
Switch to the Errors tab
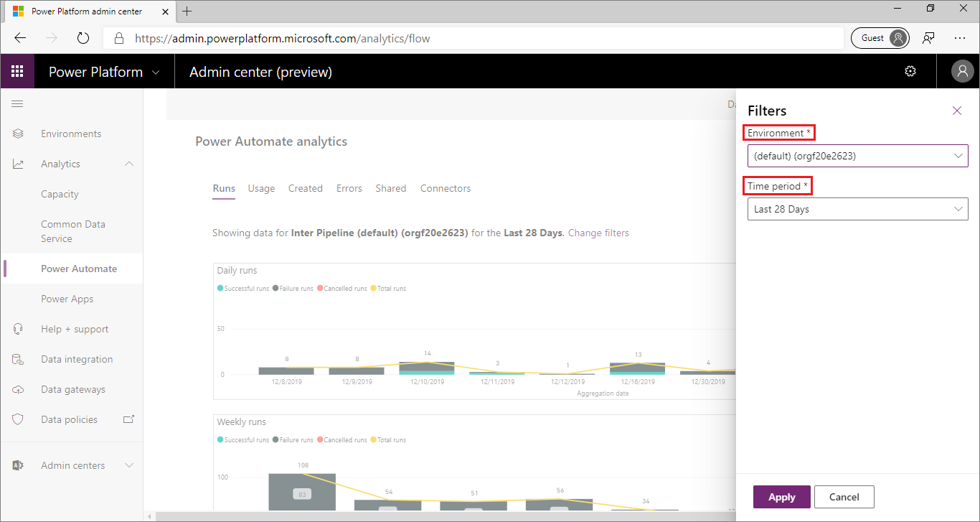pyautogui.click(x=349, y=188)
